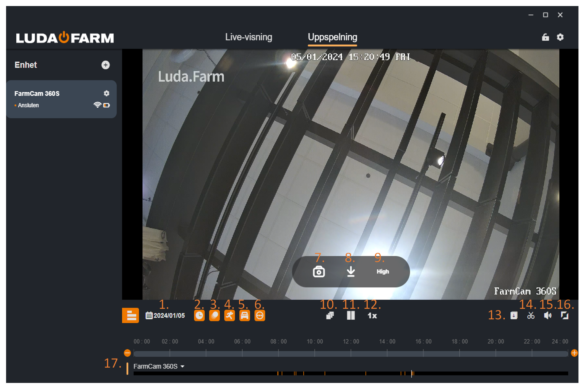Open FarmCam 360S device settings gear
Screen dimensions: 588x389
[106, 93]
